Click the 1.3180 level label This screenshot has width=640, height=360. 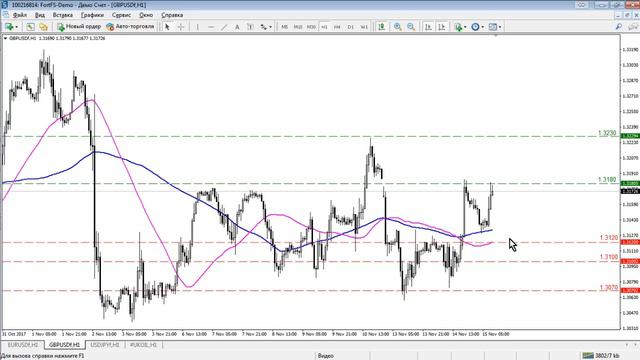(x=607, y=180)
